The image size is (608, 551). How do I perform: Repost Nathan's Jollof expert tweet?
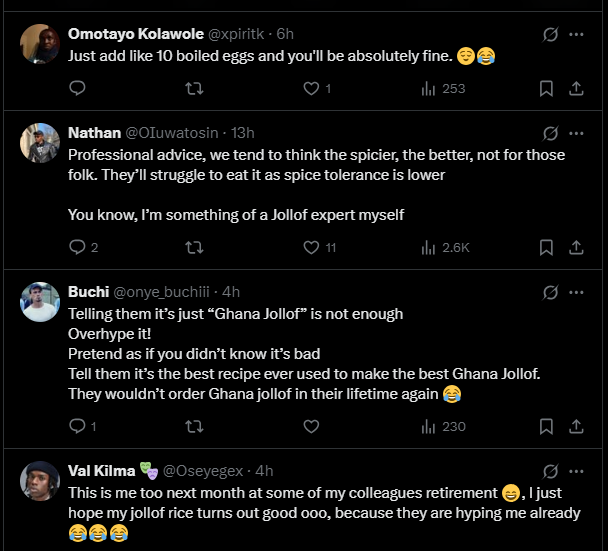pyautogui.click(x=195, y=247)
